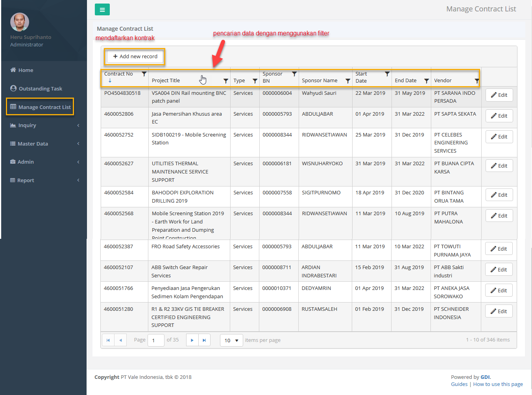
Task: Go to the last page of results
Action: point(204,340)
